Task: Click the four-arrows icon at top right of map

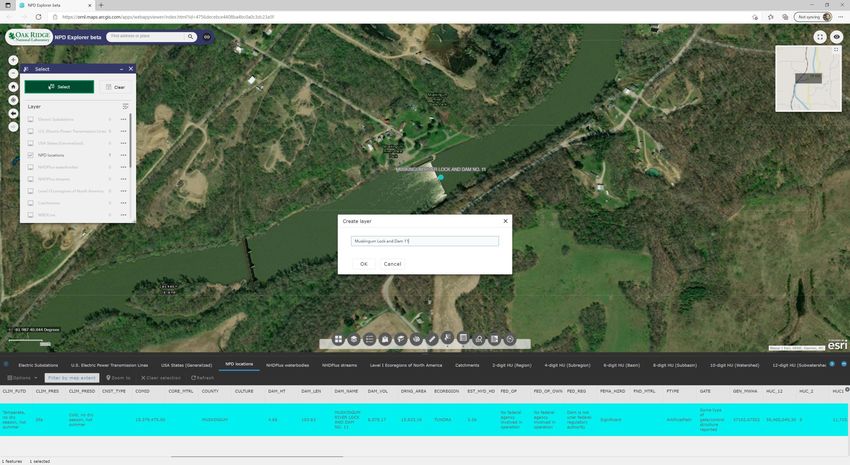Action: coord(820,37)
